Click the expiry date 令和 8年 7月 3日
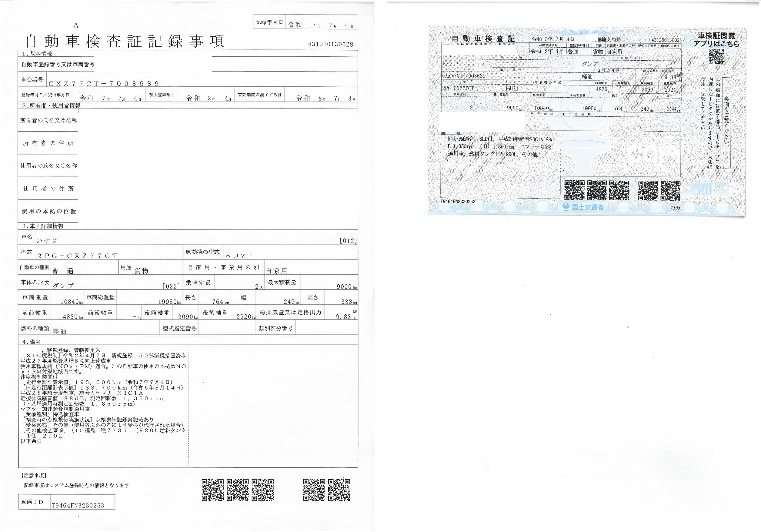Screen dimensions: 761x532 (326, 99)
